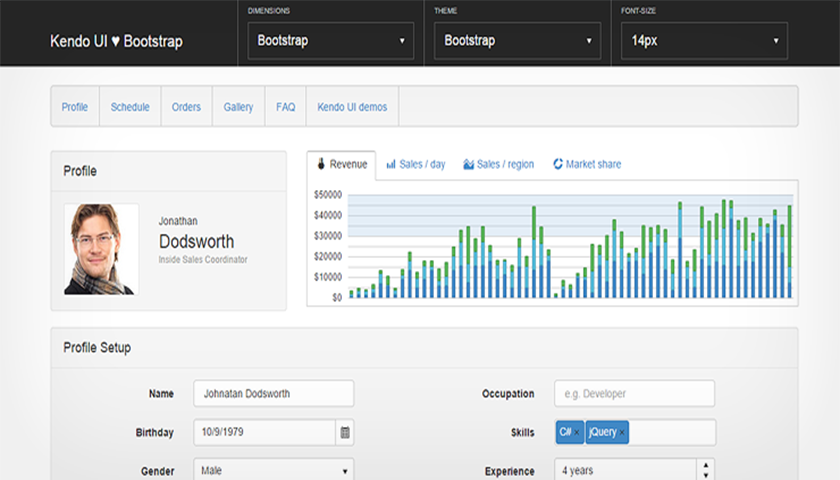
Task: Open the Sales / region chart tab
Action: 498,164
